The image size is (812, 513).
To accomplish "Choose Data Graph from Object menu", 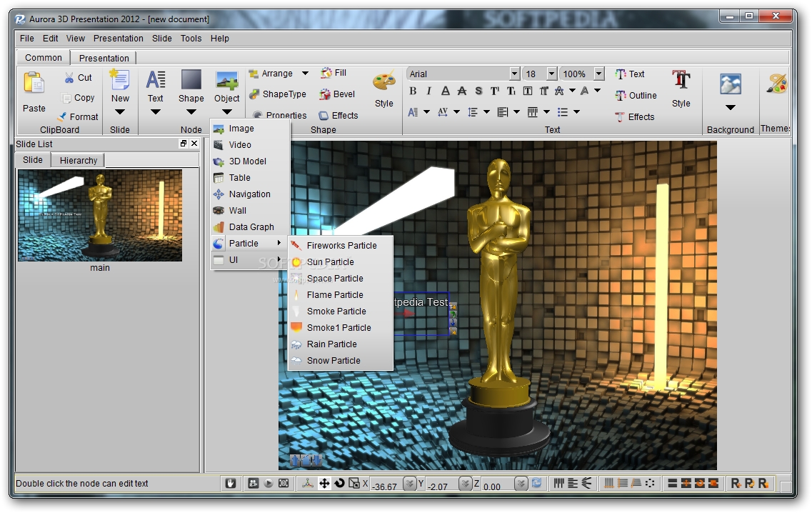I will click(x=250, y=227).
